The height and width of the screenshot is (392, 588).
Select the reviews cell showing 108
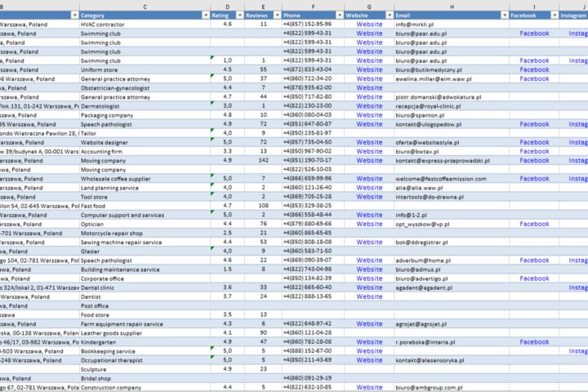[263, 206]
